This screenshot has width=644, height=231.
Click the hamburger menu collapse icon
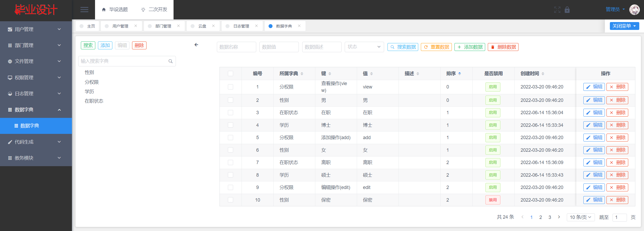click(x=84, y=10)
